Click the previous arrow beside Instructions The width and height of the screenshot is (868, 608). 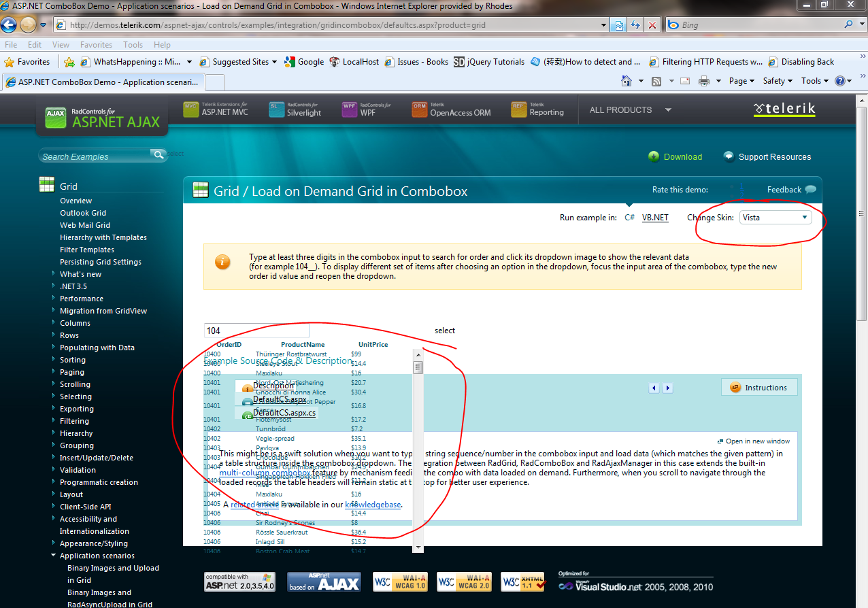click(x=654, y=388)
